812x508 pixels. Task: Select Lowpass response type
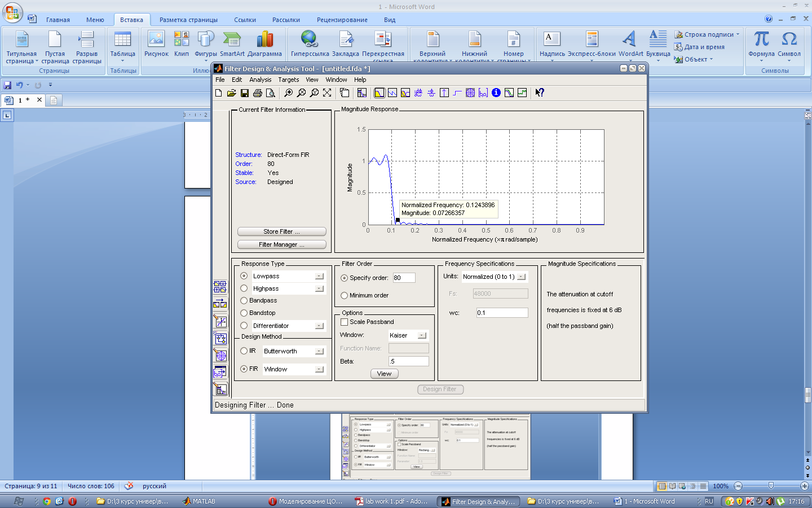(x=244, y=276)
